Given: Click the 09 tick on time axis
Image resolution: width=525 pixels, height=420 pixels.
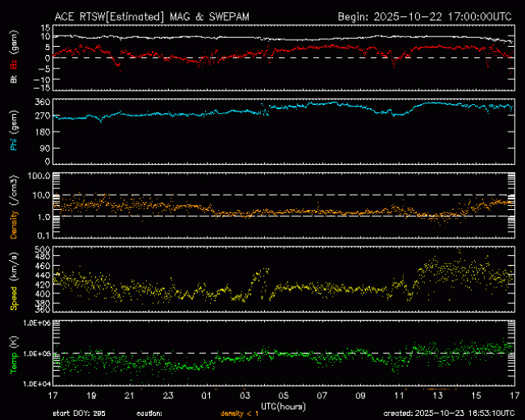Looking at the screenshot, I should 361,397.
